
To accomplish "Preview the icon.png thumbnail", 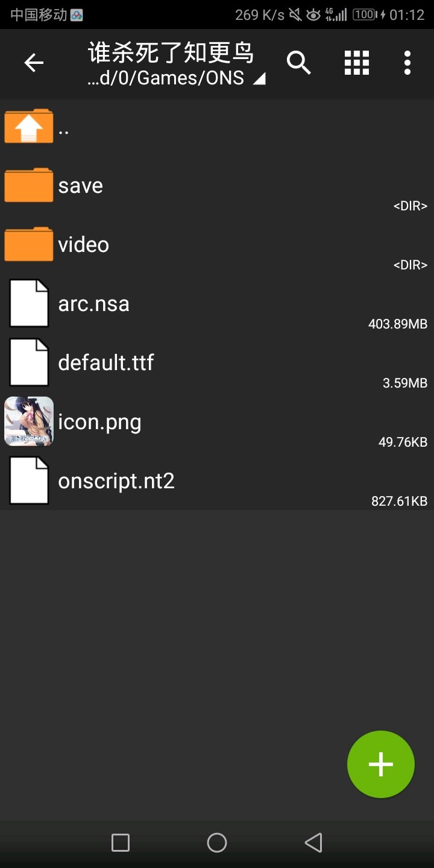I will (28, 421).
